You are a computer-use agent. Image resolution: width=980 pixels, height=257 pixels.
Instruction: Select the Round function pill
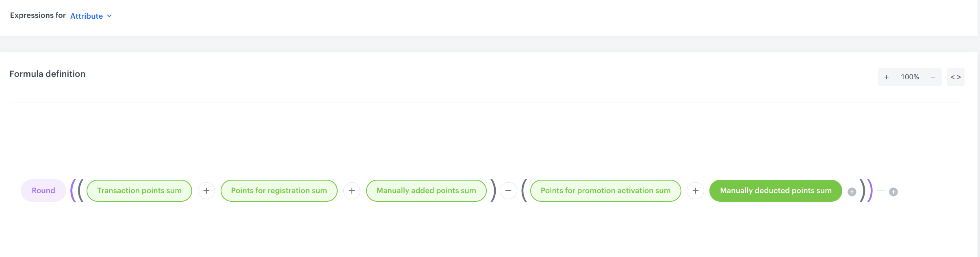(x=43, y=190)
